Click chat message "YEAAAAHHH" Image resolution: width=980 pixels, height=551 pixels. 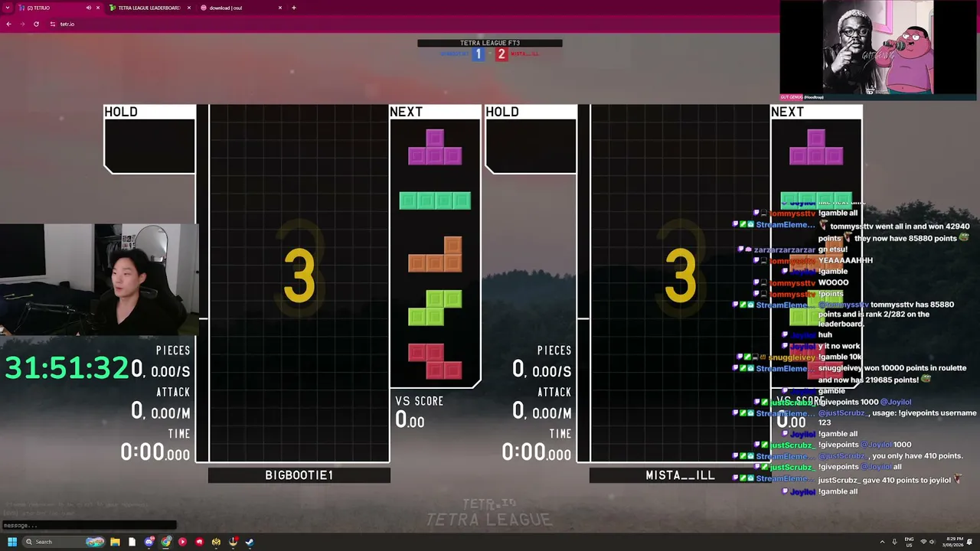845,260
